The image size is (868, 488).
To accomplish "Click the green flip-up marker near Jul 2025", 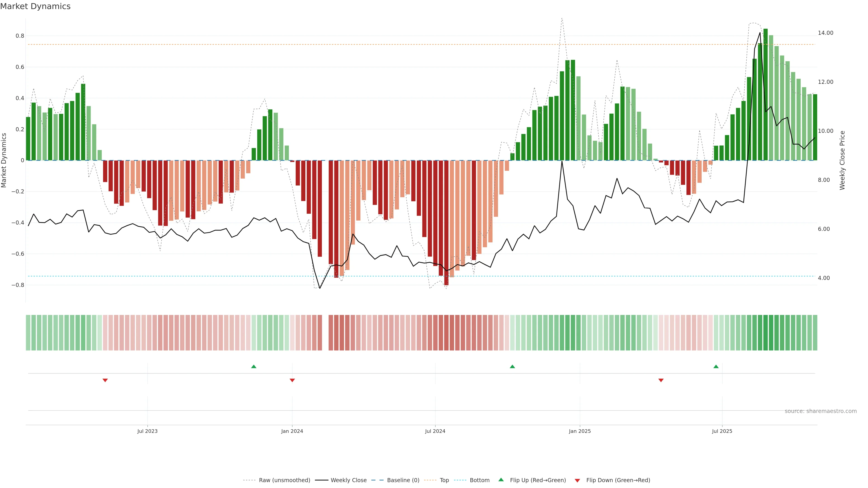I will 716,366.
